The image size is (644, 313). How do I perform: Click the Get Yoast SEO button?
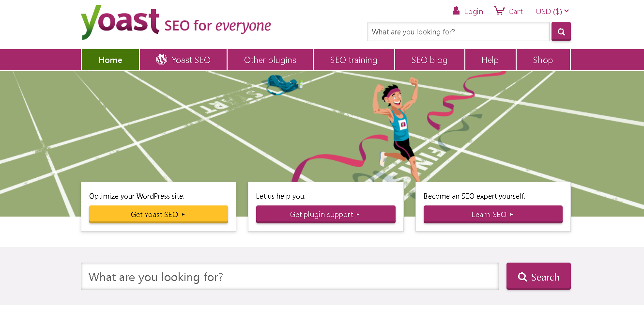(x=158, y=214)
